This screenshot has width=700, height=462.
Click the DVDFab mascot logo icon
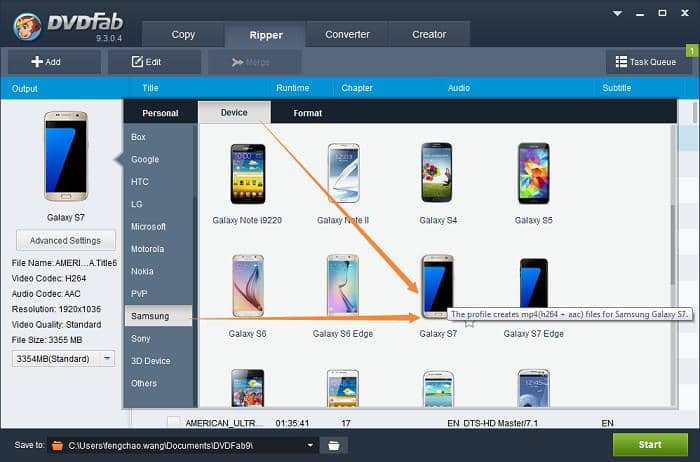27,26
